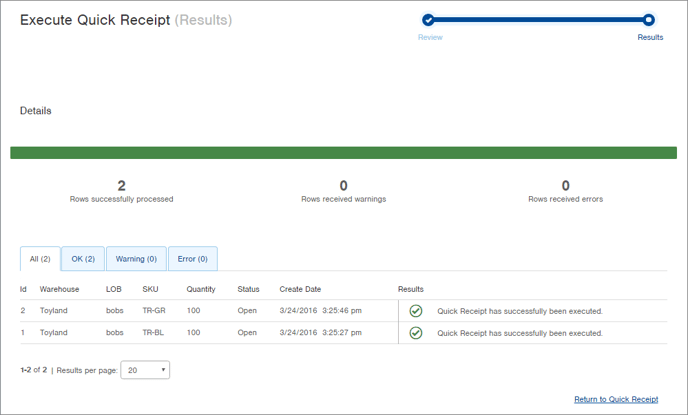Click the Results step circle indicator
This screenshot has width=688, height=415.
point(649,20)
